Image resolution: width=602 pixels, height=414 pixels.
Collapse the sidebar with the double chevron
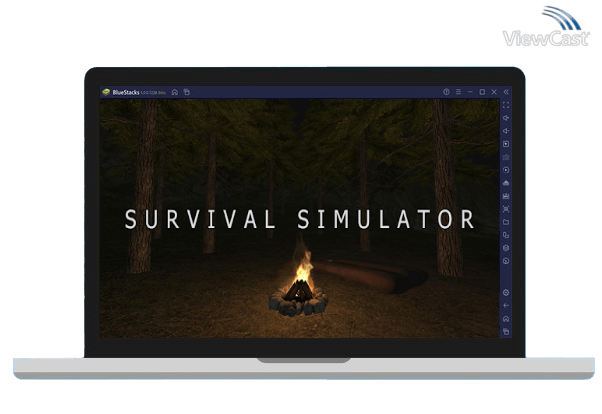click(x=506, y=92)
